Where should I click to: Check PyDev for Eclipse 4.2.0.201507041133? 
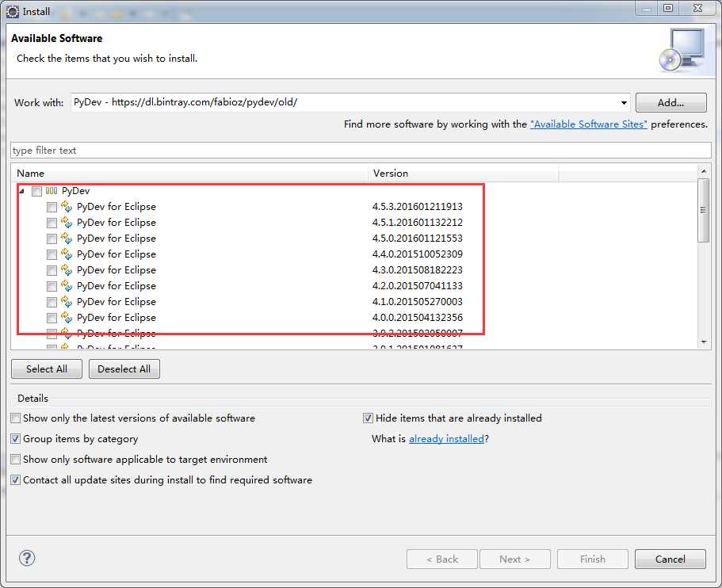click(52, 286)
